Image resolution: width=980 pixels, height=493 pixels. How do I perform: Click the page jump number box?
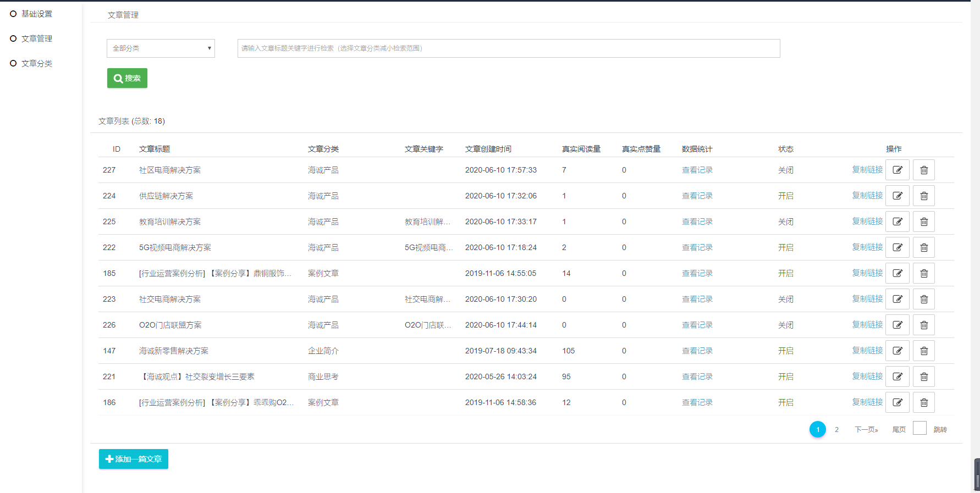click(919, 428)
